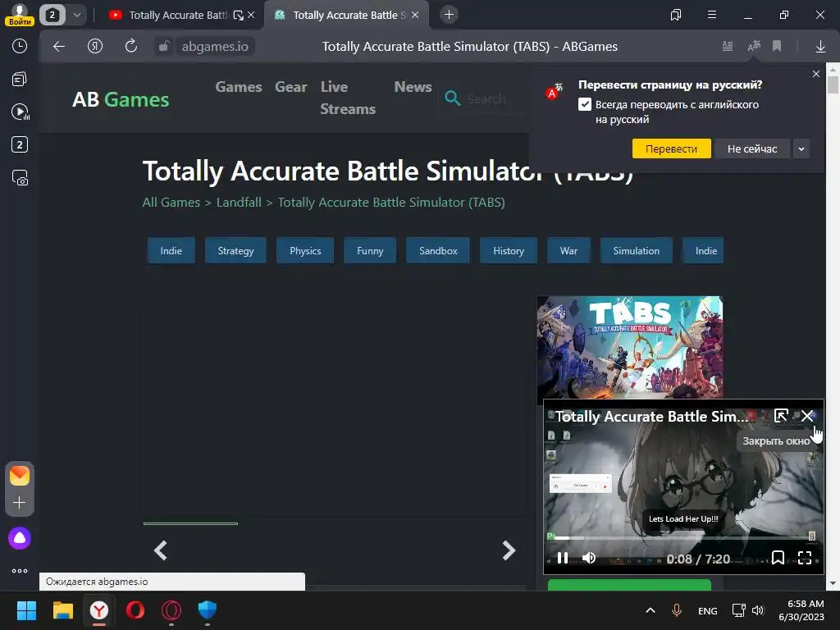Open Opera browser from taskbar
The image size is (840, 630).
coord(135,610)
